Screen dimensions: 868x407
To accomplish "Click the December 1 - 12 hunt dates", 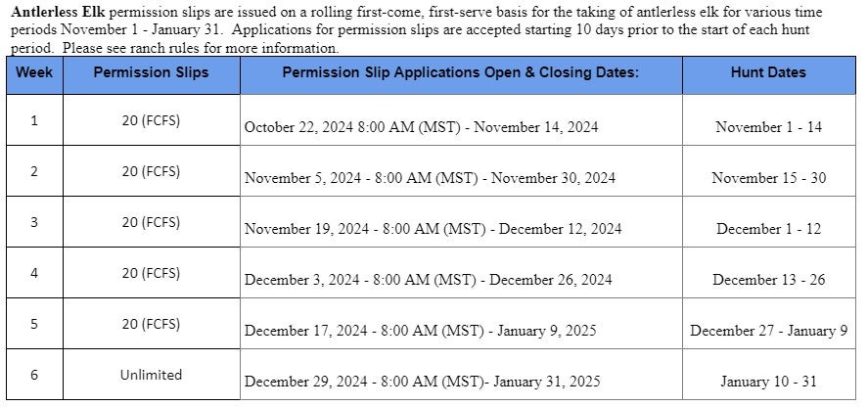I will [768, 229].
